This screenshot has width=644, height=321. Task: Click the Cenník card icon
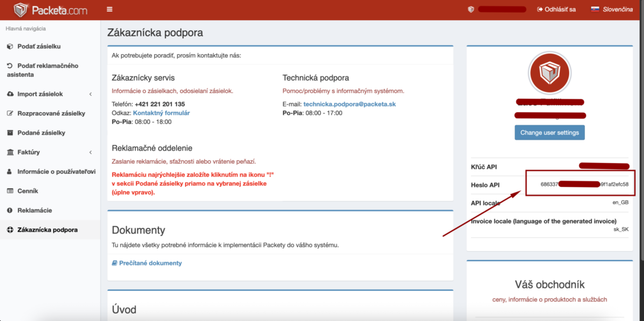[x=9, y=191]
